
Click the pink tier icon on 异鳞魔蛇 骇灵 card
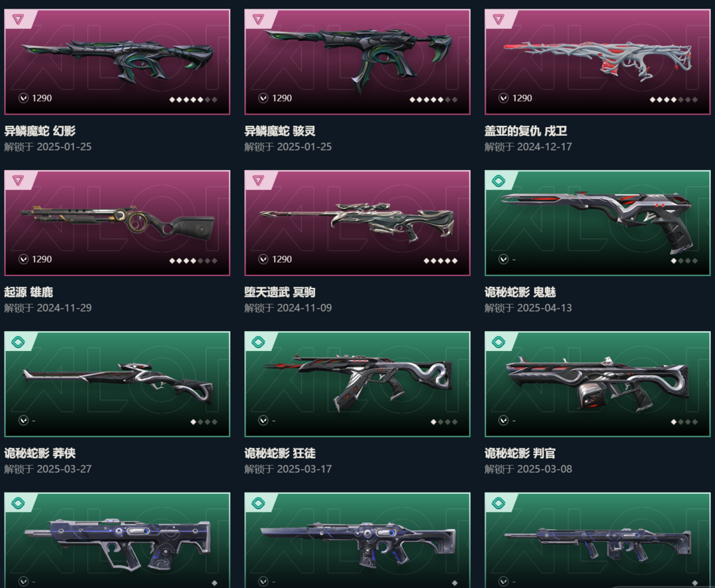[258, 19]
